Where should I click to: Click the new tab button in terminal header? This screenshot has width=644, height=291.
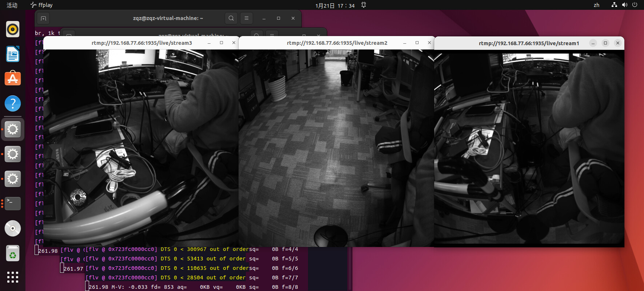pos(43,18)
